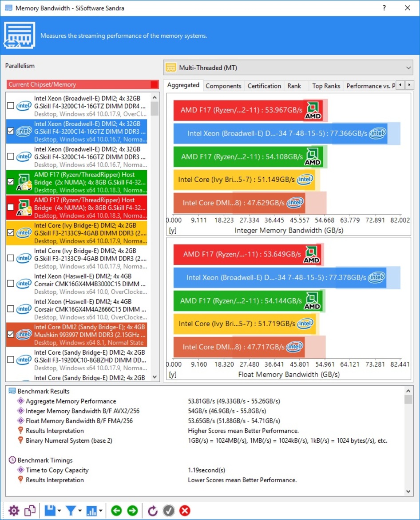Click chipset list scroll-up arrow
The image size is (420, 520).
155,97
